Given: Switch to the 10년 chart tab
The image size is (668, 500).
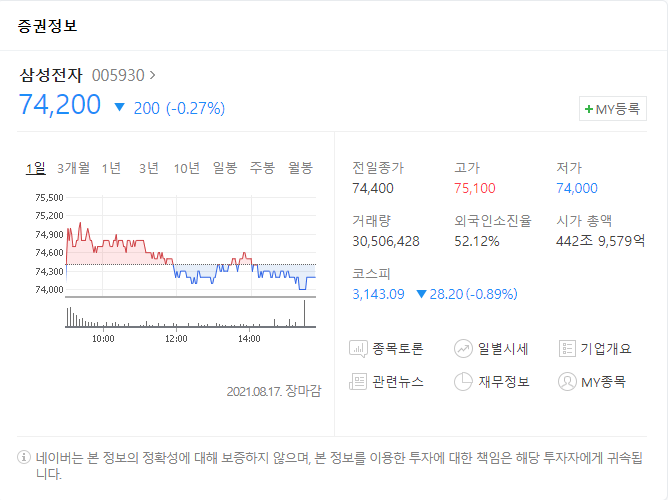Looking at the screenshot, I should point(187,168).
